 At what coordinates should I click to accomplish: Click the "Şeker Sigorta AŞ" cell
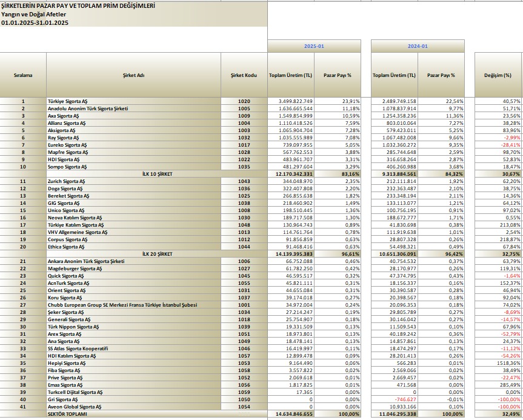click(133, 313)
